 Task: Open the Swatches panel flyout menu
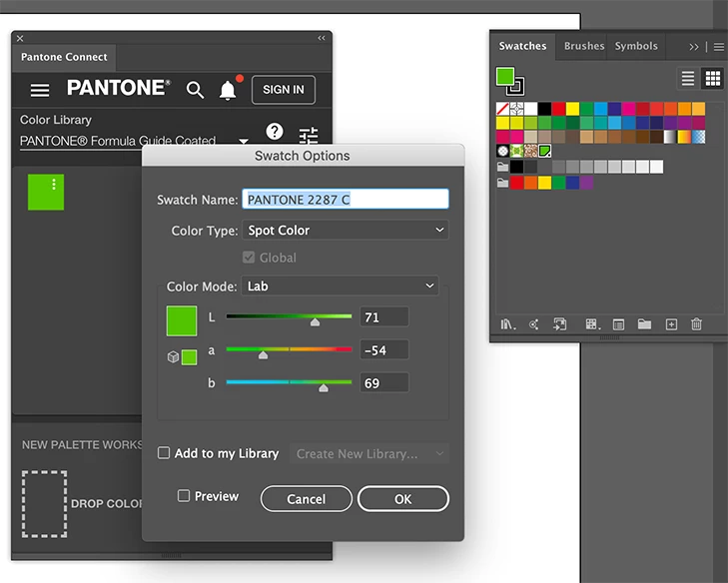[x=719, y=47]
